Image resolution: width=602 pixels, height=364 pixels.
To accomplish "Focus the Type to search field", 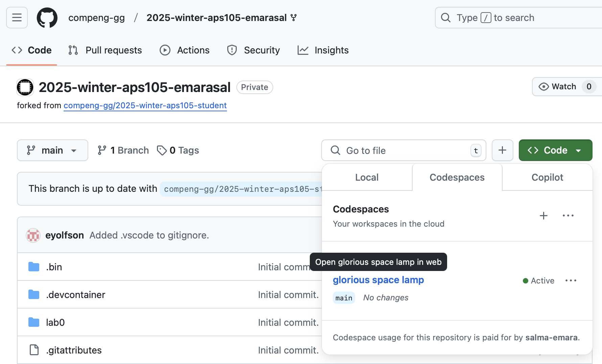I will coord(518,18).
